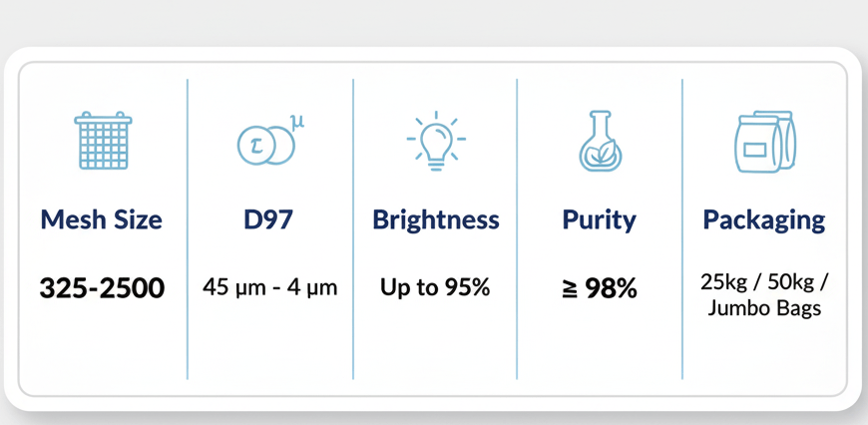This screenshot has height=425, width=868.
Task: Click the 4 μm text
Action: pos(314,288)
